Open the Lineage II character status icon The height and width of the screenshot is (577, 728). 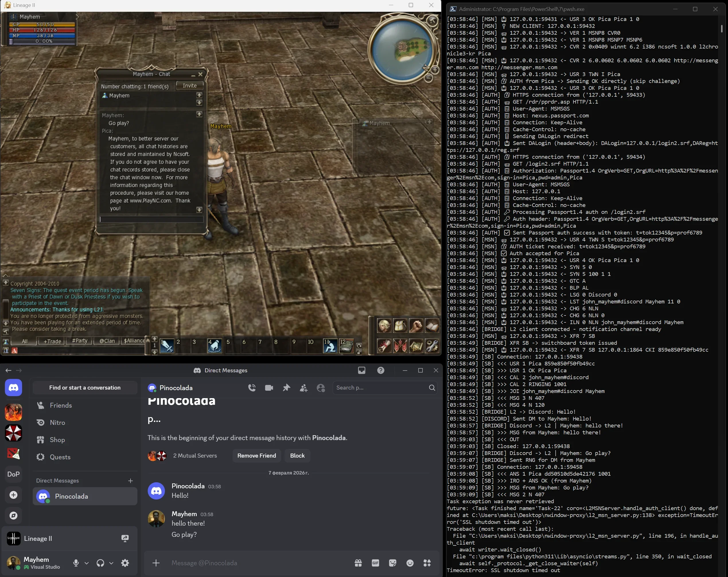(384, 326)
